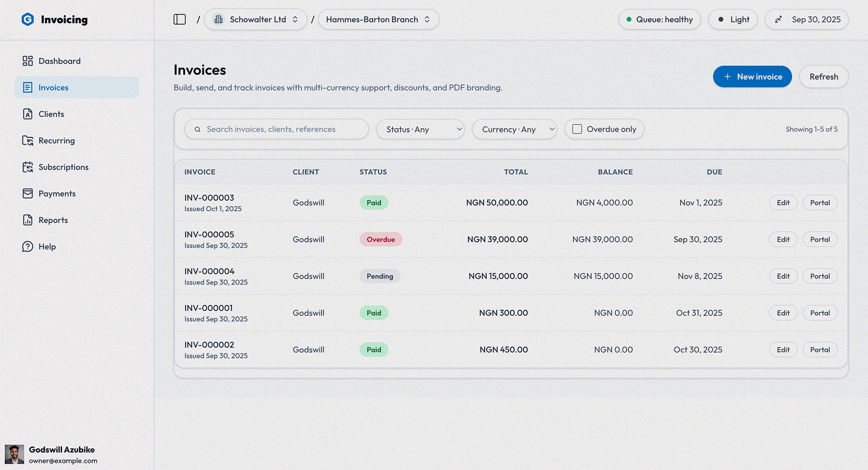The width and height of the screenshot is (868, 470).
Task: Open the Currency filter dropdown
Action: [514, 129]
